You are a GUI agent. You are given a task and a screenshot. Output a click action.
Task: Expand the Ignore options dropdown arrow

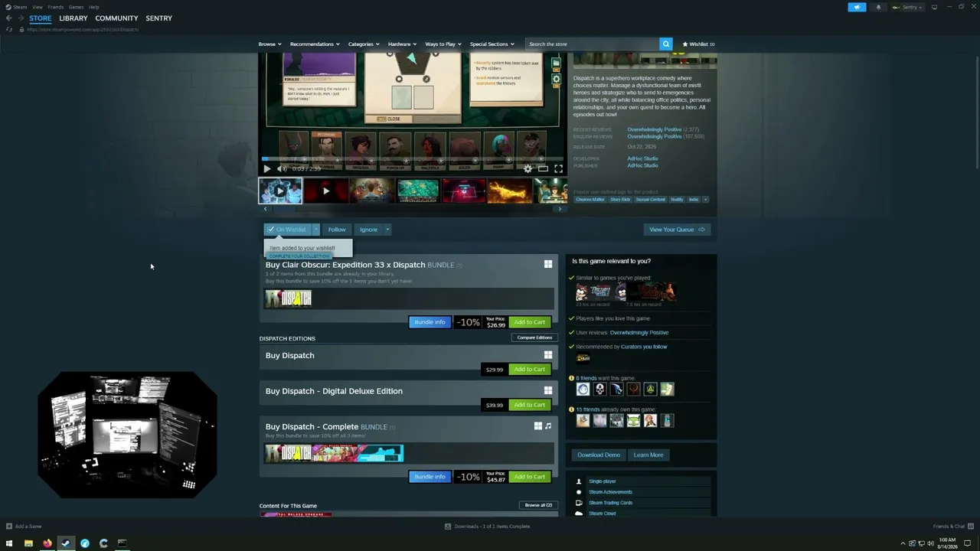pyautogui.click(x=387, y=230)
